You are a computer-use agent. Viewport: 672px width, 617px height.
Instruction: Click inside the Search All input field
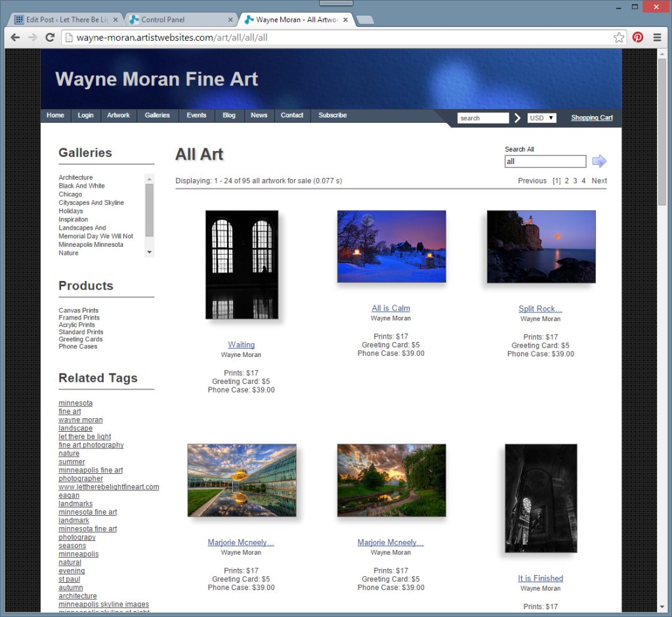click(545, 161)
